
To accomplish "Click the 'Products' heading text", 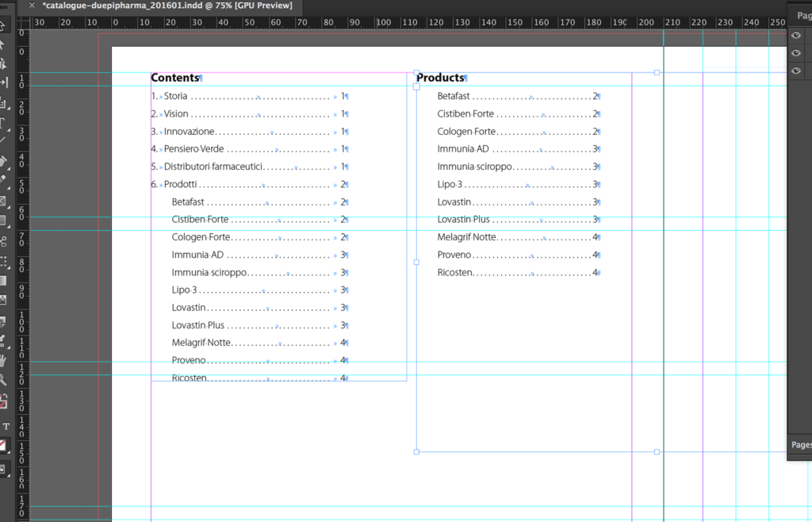I will (x=440, y=78).
